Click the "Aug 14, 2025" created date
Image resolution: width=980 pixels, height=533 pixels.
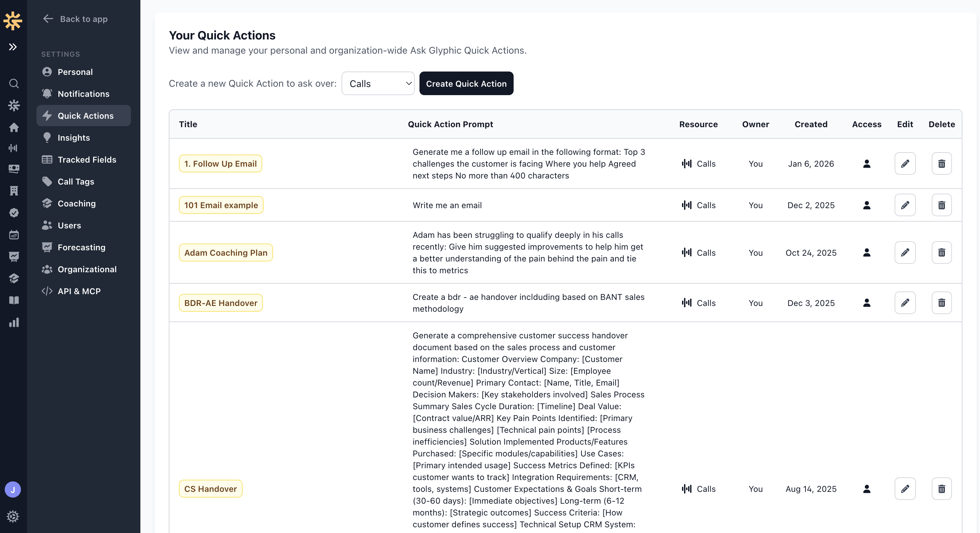pyautogui.click(x=811, y=489)
